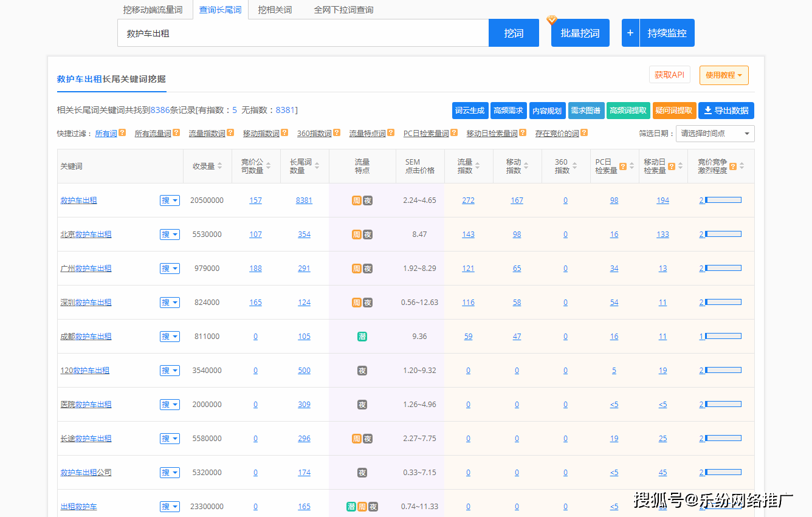Click competition level bar in 救护车出租公司 row
Screen dimensions: 812x517
click(x=723, y=472)
